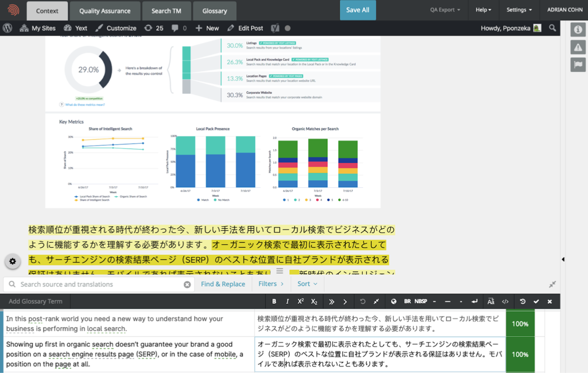Screen dimensions: 588x373
Task: Open translation history via the clock-arrow icon
Action: (522, 301)
